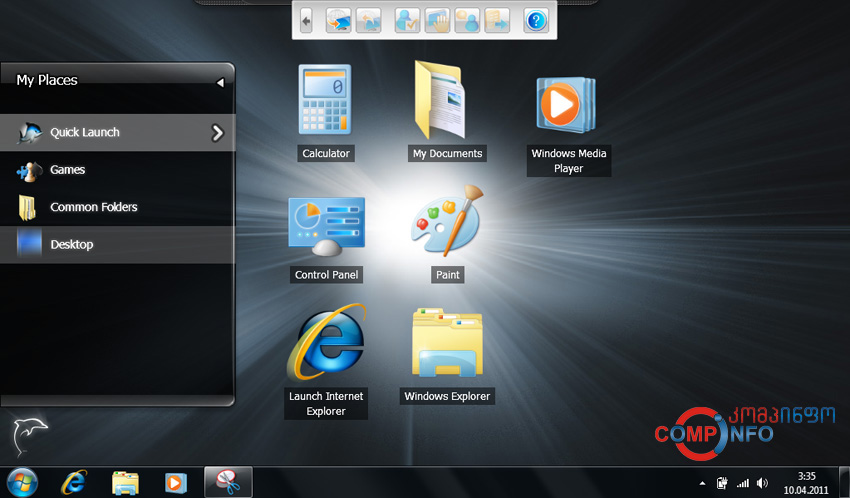Select Quick Launch in My Places

coord(117,132)
